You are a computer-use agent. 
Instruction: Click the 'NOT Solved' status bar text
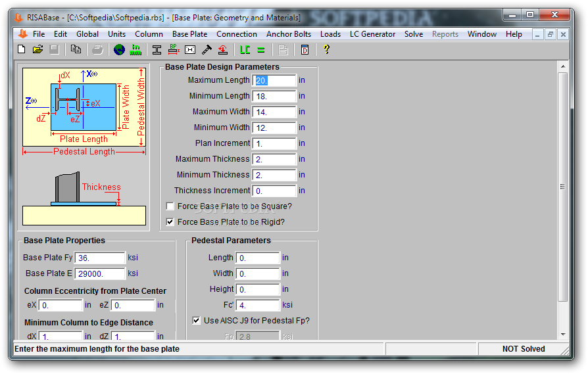pos(524,349)
